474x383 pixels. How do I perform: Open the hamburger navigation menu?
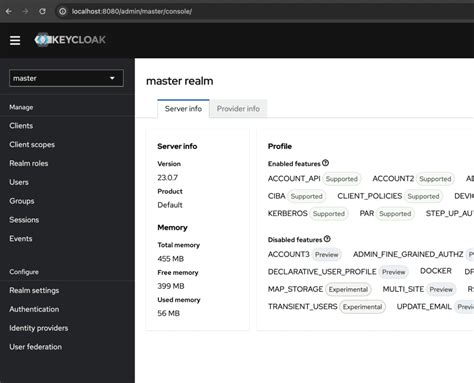(x=15, y=40)
